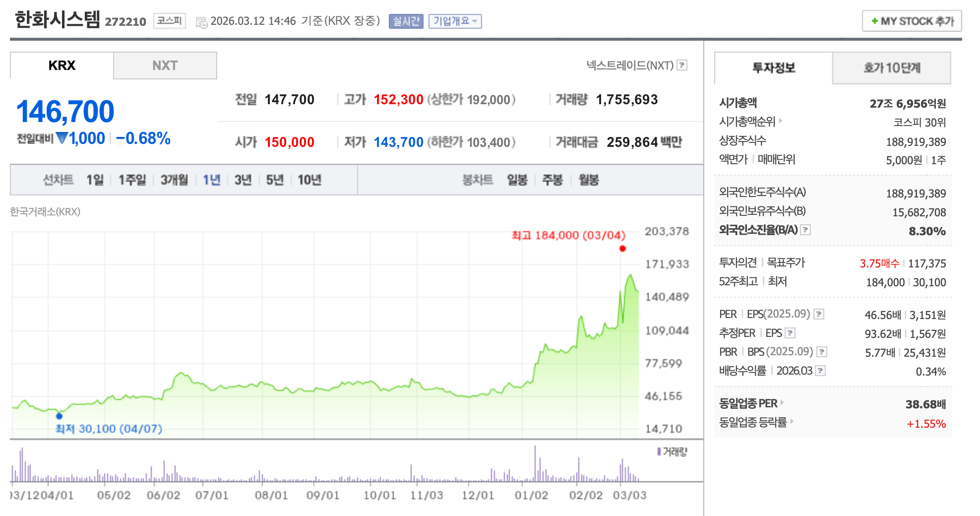The height and width of the screenshot is (516, 980).
Task: Click the 한화시스템 stock title
Action: click(58, 20)
